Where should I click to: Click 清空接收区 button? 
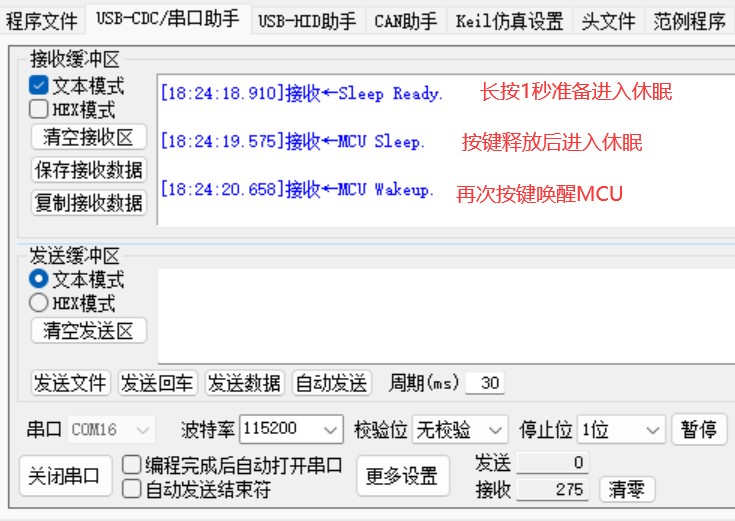(89, 137)
